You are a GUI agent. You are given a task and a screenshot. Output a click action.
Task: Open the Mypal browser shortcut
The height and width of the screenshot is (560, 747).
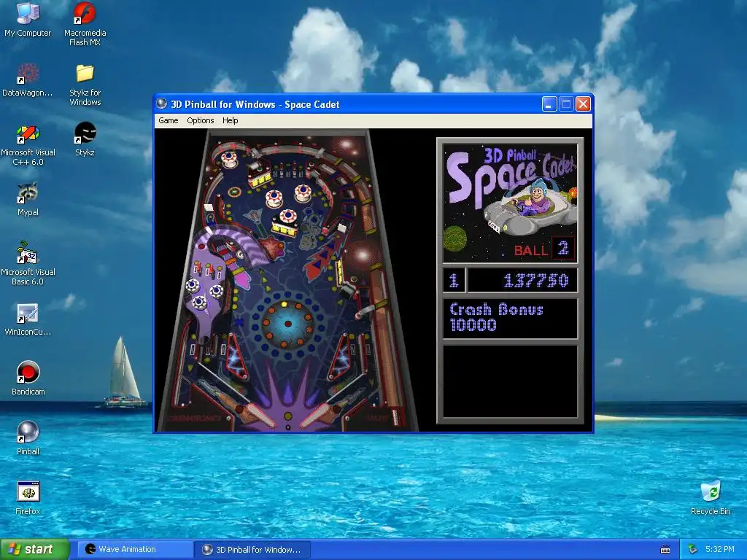coord(28,200)
